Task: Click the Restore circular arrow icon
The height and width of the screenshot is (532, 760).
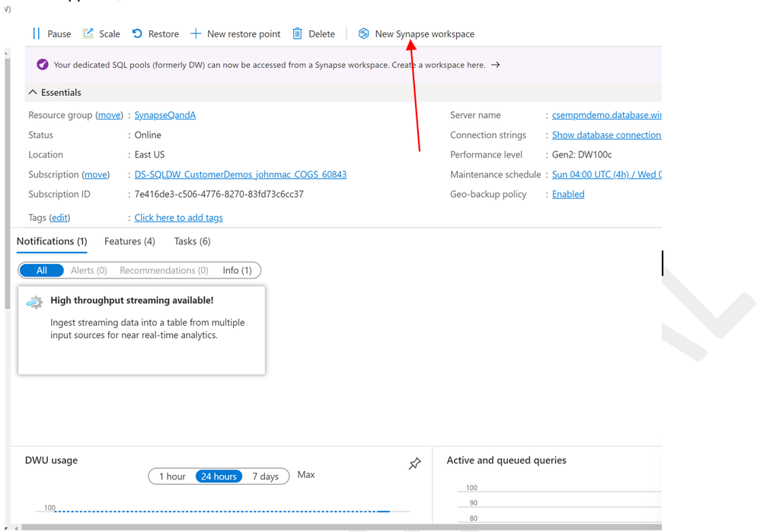Action: pyautogui.click(x=137, y=33)
